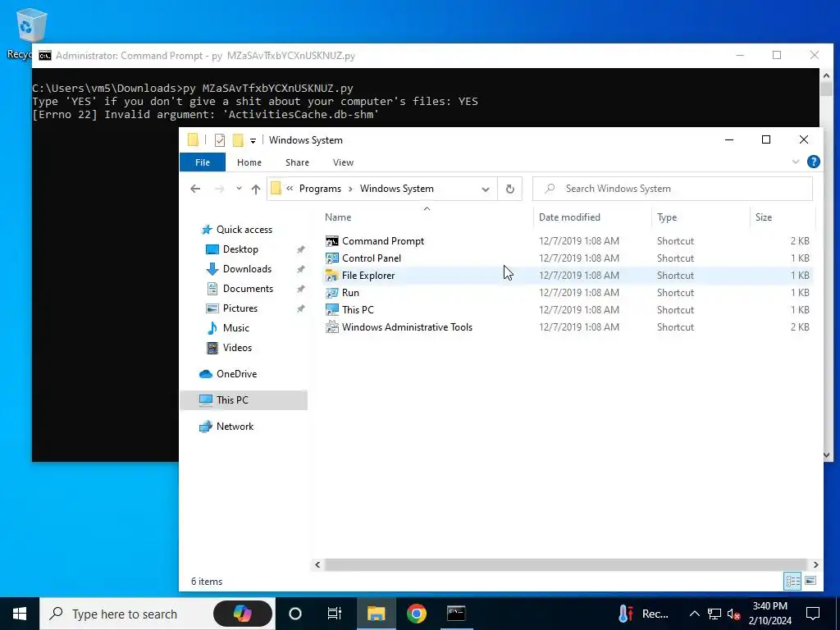Refresh the Windows System folder
Screen dimensions: 840x630
coord(510,189)
